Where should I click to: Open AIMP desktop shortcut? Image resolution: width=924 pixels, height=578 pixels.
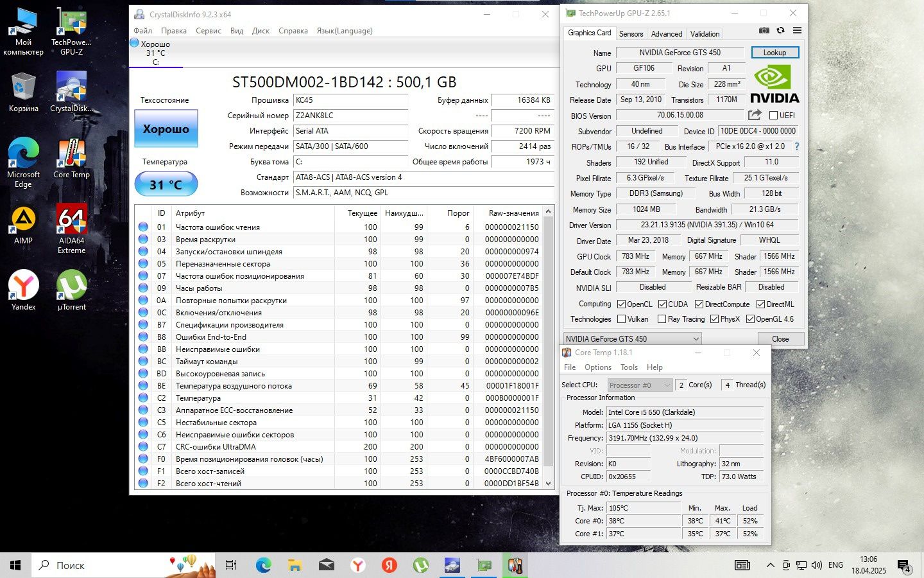(x=24, y=224)
